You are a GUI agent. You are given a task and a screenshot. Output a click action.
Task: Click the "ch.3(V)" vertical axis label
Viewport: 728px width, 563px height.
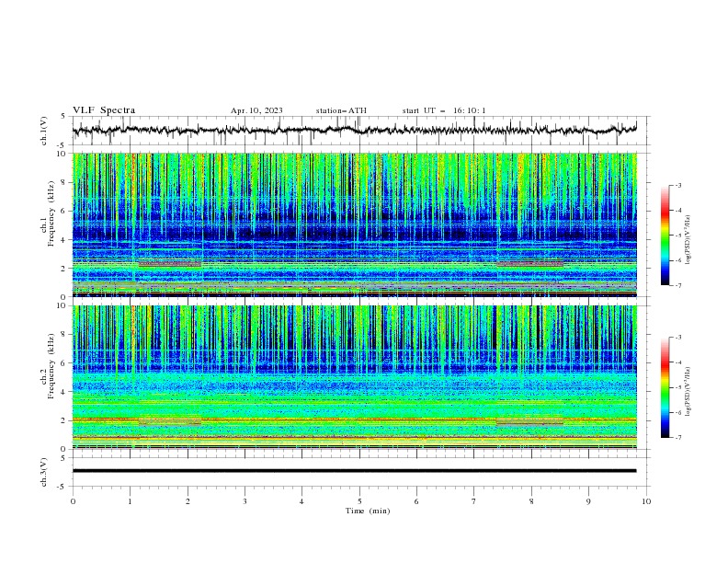point(44,472)
